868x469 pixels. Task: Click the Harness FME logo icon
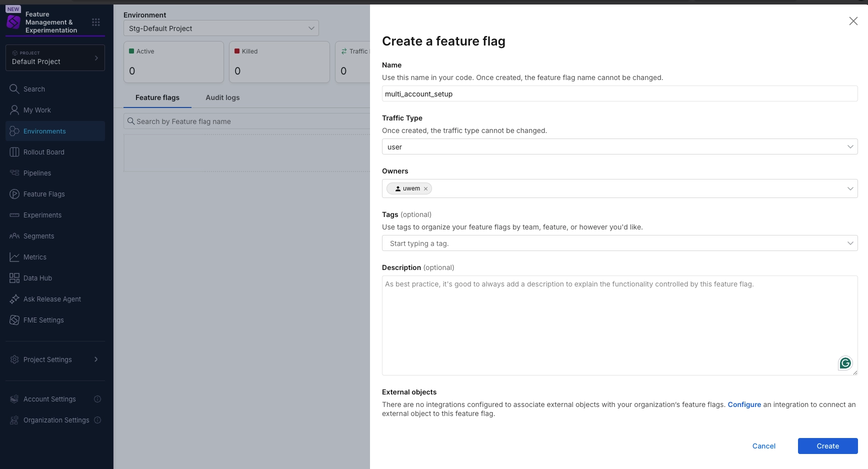tap(13, 21)
